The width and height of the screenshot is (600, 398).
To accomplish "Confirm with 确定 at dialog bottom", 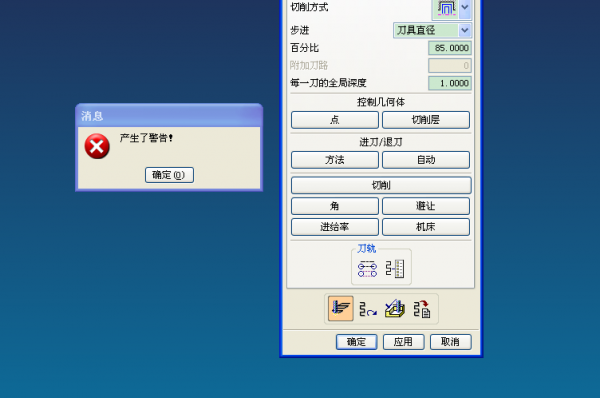I will [x=357, y=342].
